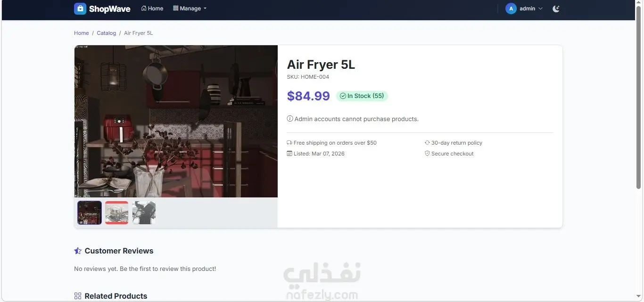Image resolution: width=644 pixels, height=302 pixels.
Task: Select the third grayscale product thumbnail
Action: pyautogui.click(x=144, y=212)
